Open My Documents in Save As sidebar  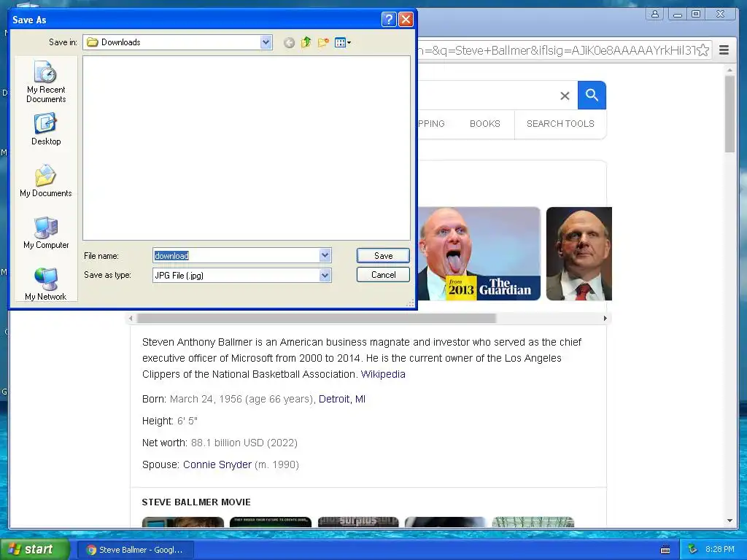(46, 181)
